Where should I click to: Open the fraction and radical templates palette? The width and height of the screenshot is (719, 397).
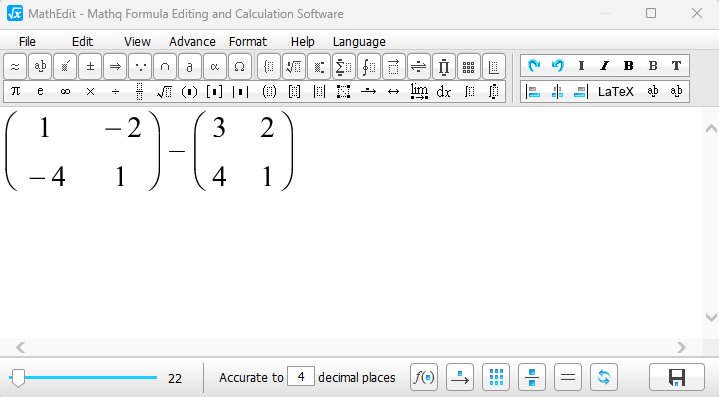tap(294, 67)
